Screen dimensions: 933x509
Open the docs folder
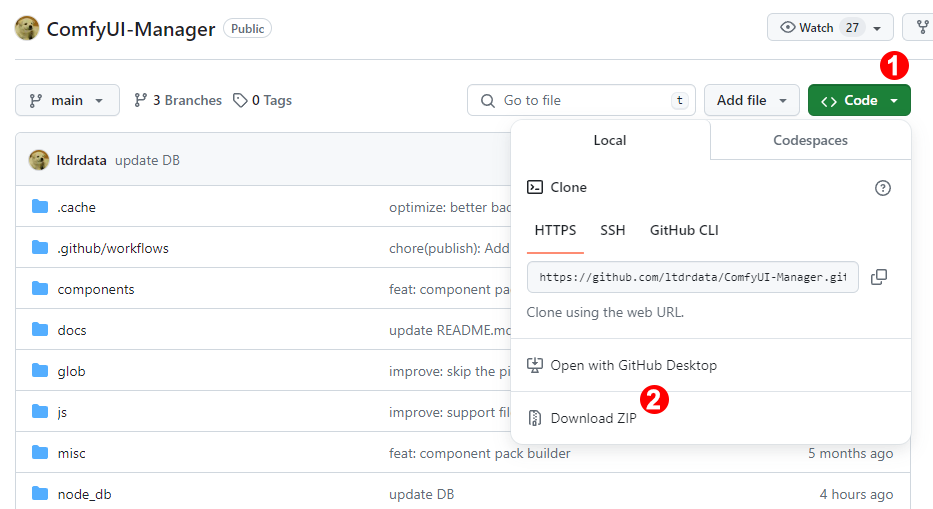pyautogui.click(x=72, y=330)
